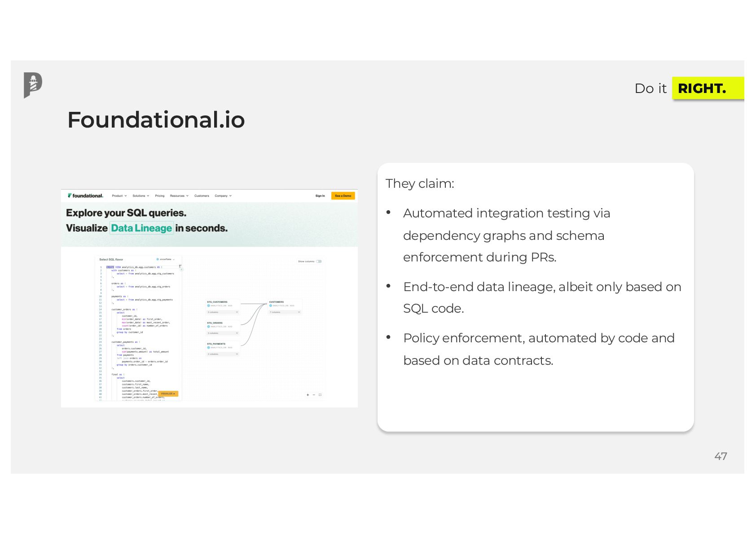Click the 'Data Lineage' highlighted heading text

coord(141,228)
